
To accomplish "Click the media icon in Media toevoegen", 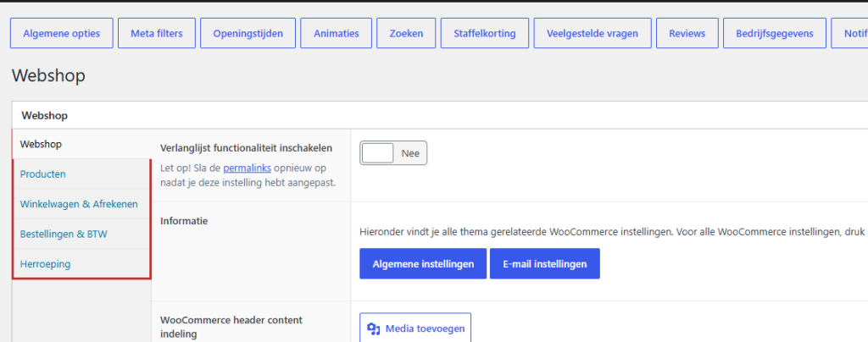I will [374, 328].
